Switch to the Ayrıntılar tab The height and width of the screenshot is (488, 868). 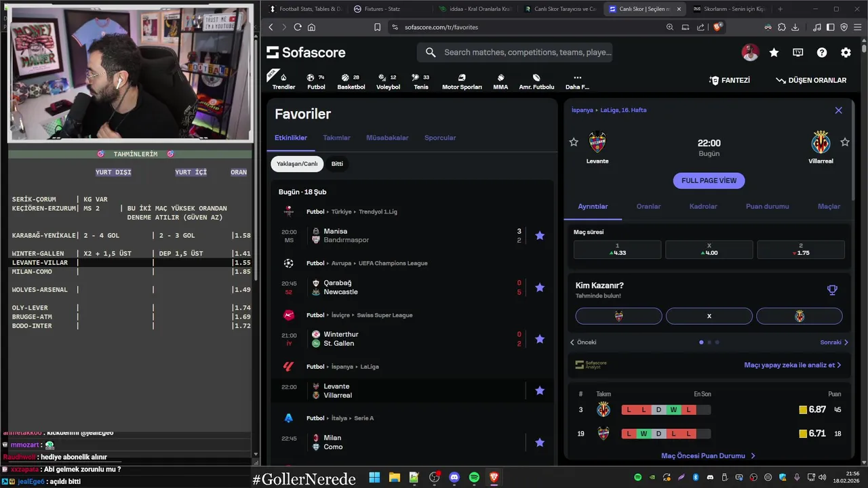click(593, 207)
